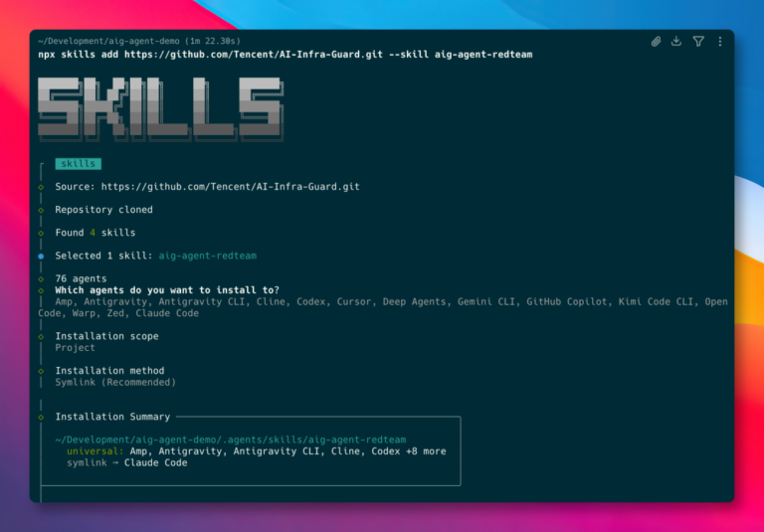
Task: Click the paperclip attach icon
Action: point(656,42)
